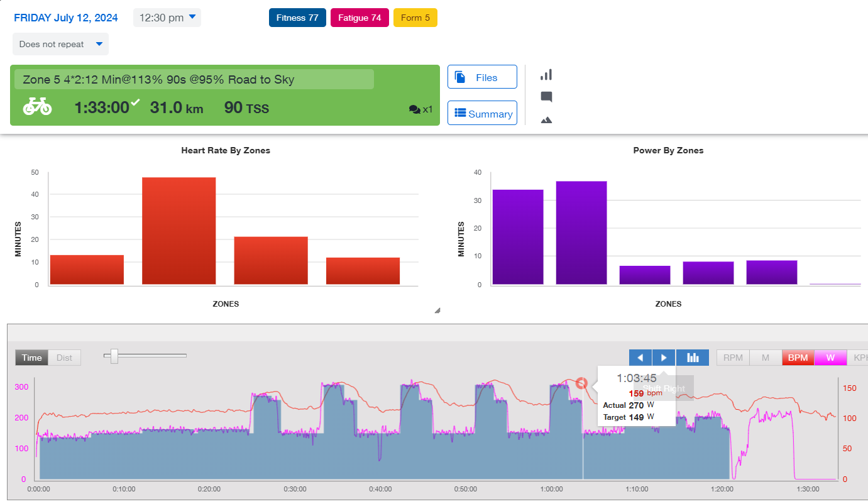
Task: Open the comments speech bubble icon
Action: (x=546, y=97)
